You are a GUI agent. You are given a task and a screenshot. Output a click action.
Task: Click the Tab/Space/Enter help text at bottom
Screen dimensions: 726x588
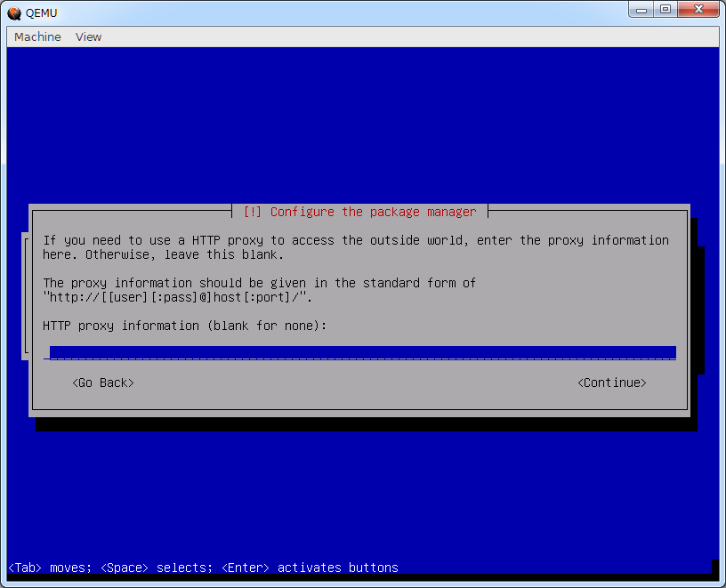pos(203,568)
